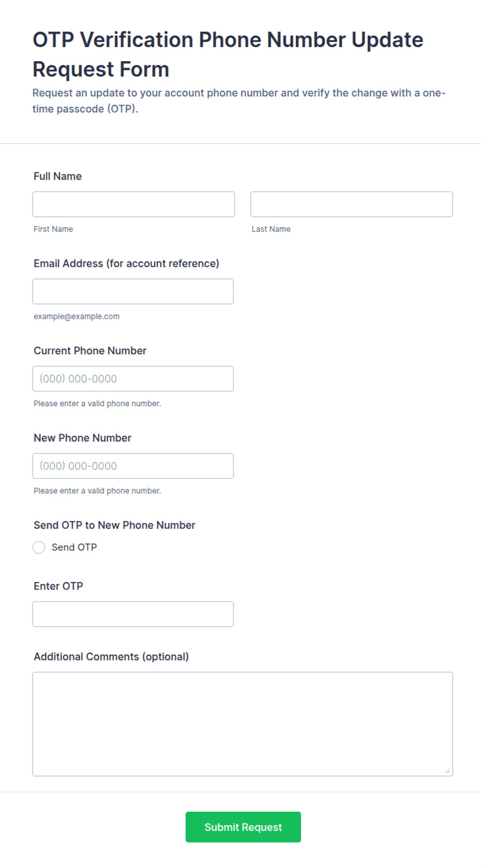
Task: Focus the Additional Comments text area
Action: click(x=243, y=724)
